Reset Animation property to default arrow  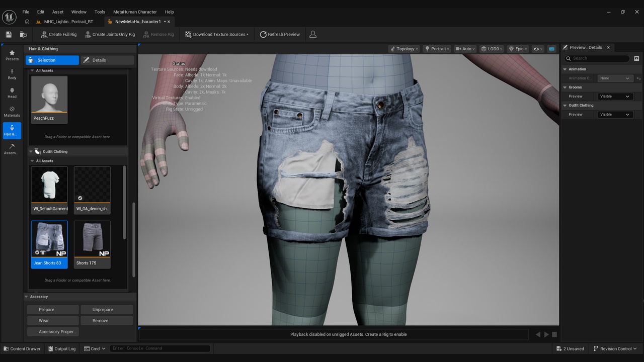point(638,78)
